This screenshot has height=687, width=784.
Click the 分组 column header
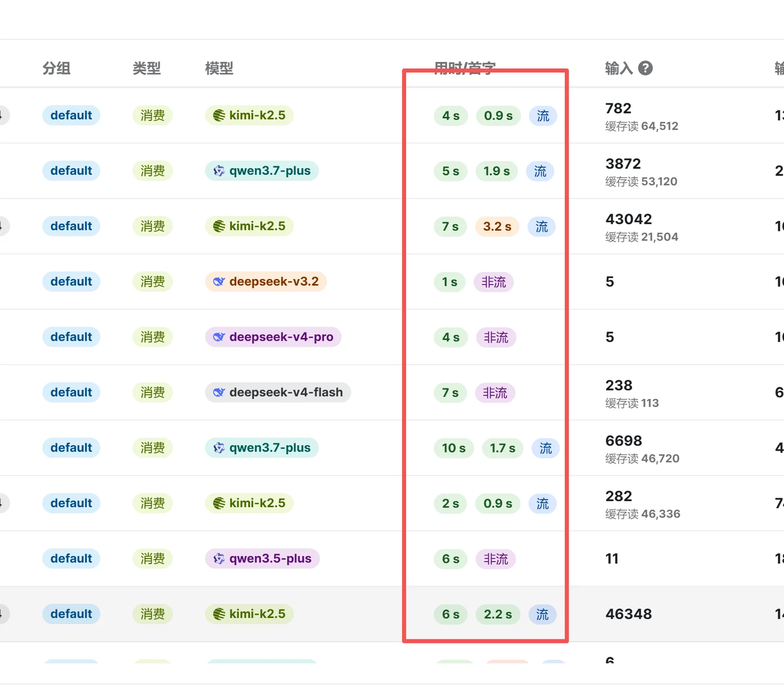point(56,68)
